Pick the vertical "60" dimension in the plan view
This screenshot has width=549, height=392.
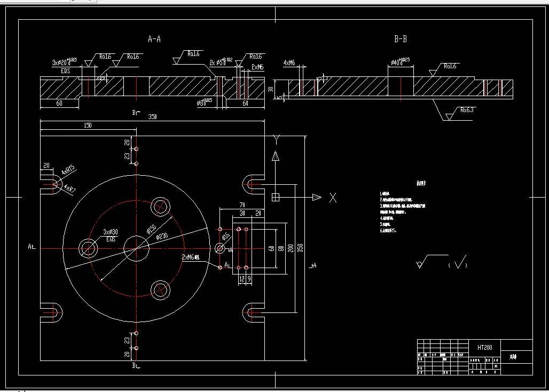click(x=271, y=248)
